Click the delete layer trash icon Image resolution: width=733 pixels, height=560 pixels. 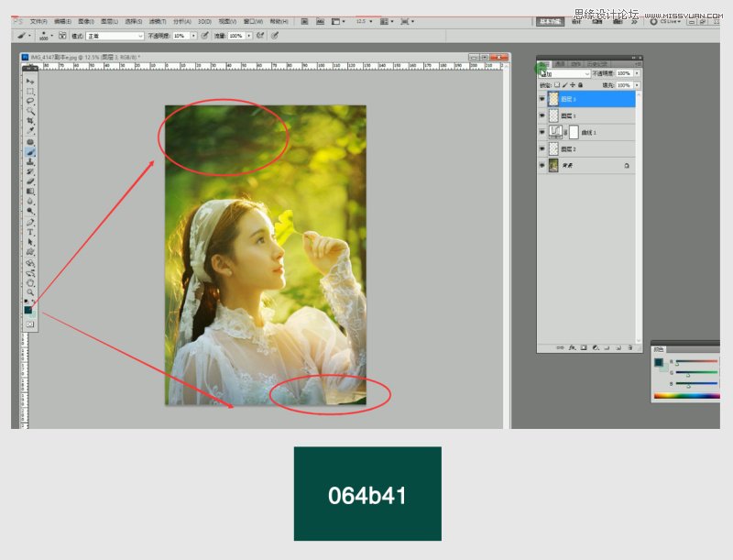click(x=630, y=348)
